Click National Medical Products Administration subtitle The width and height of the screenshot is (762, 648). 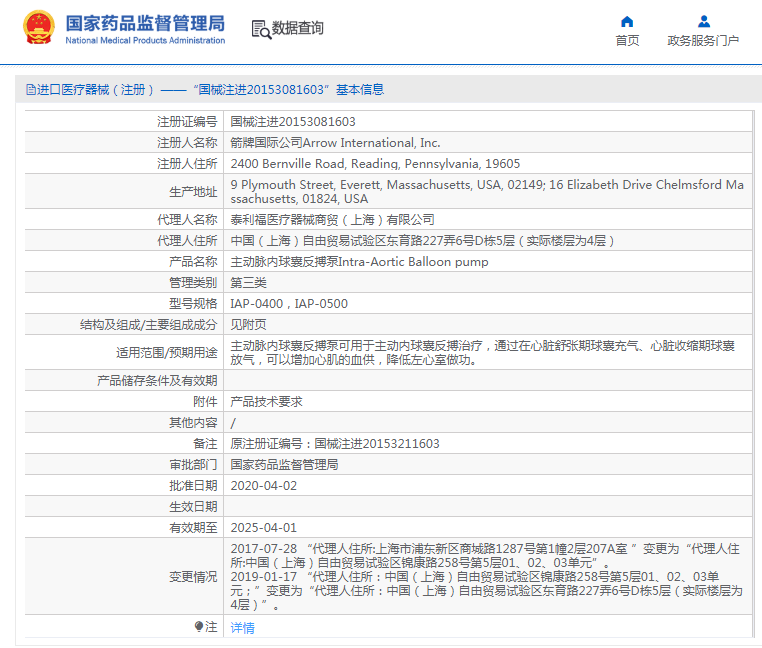coord(145,40)
